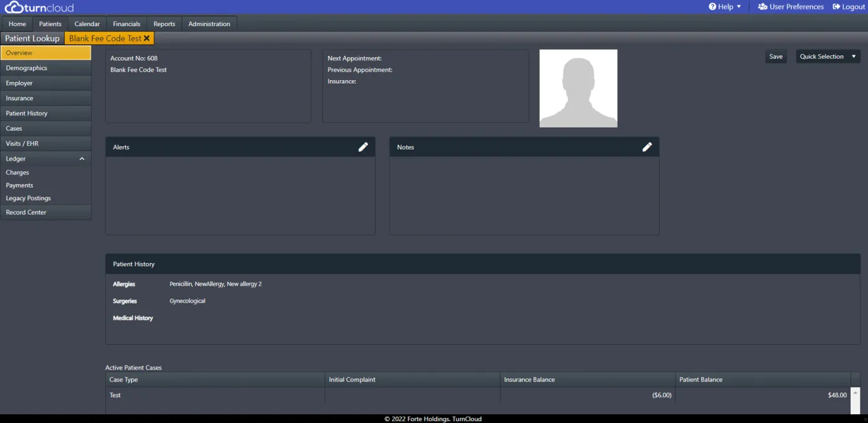
Task: Click the Patient Balance column header
Action: coord(763,380)
